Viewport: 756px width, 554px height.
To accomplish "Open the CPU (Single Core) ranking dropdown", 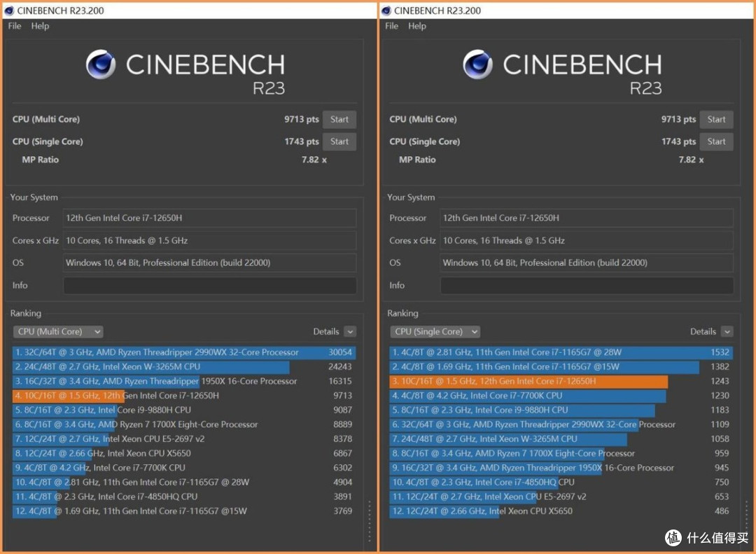I will click(x=435, y=331).
